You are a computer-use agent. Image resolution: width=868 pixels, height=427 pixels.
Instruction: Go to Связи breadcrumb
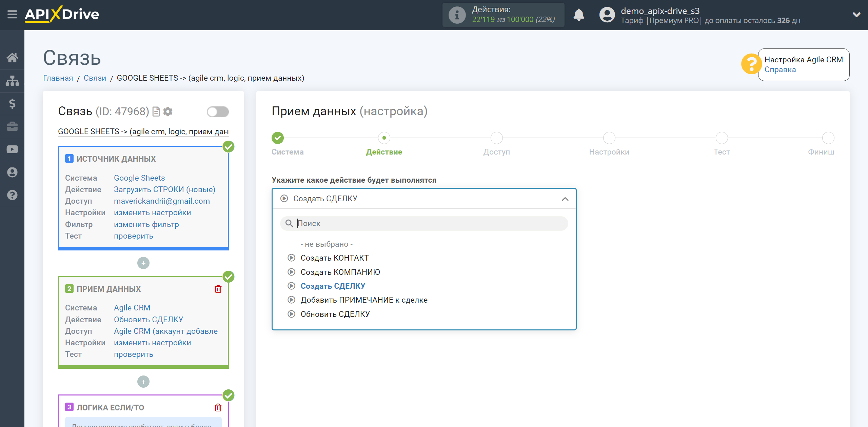coord(95,78)
